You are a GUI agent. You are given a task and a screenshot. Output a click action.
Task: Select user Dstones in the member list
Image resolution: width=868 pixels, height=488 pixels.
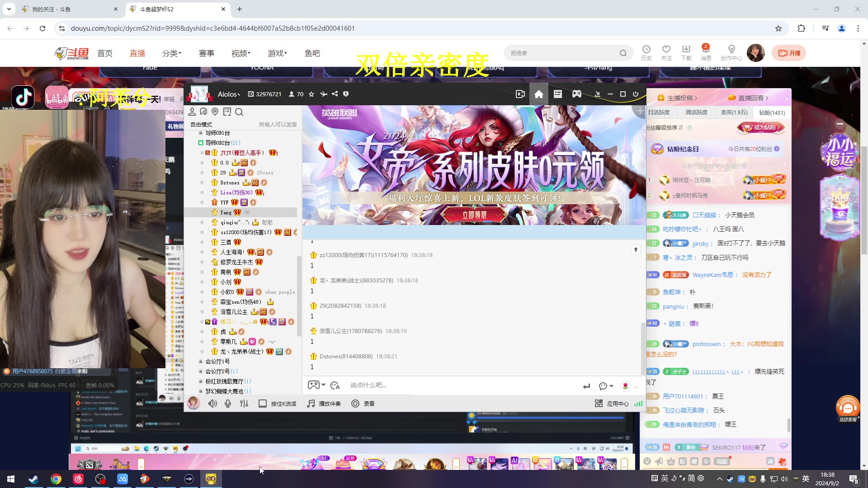[230, 183]
